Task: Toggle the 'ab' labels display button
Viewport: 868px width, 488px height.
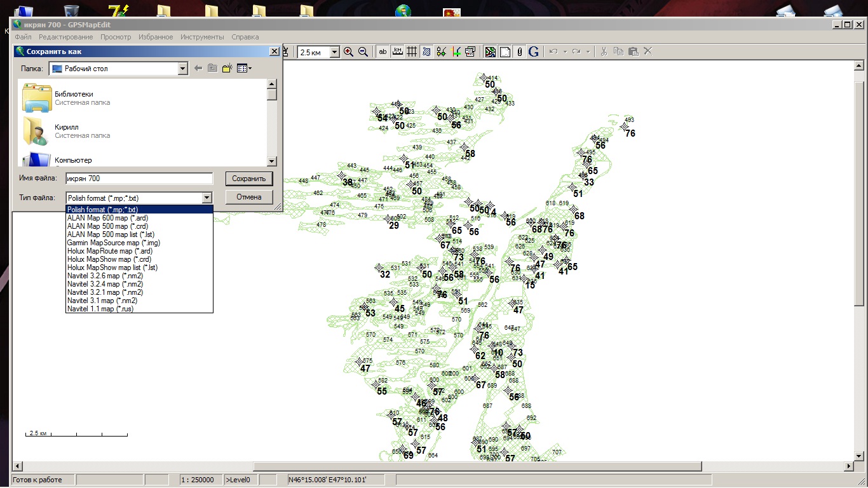Action: click(x=383, y=52)
